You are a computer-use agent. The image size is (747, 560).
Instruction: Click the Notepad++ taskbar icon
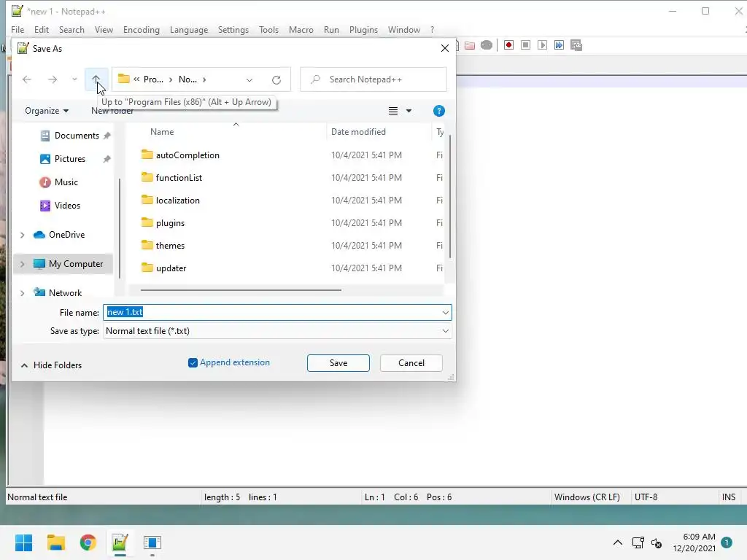point(120,542)
